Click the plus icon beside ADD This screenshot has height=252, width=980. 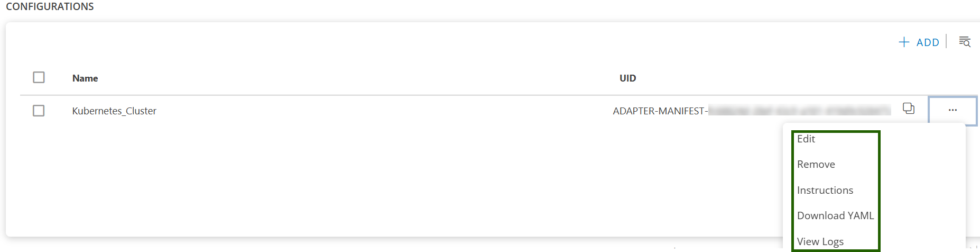tap(904, 42)
